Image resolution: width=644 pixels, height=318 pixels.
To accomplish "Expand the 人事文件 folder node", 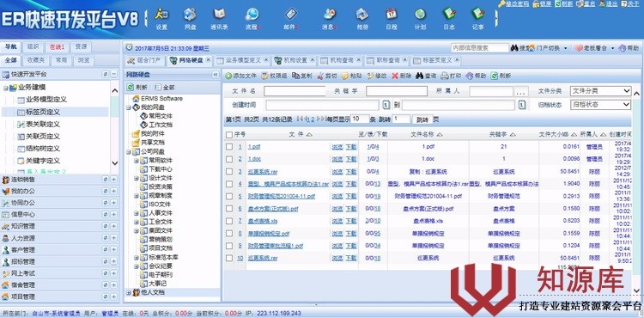I will (x=136, y=213).
